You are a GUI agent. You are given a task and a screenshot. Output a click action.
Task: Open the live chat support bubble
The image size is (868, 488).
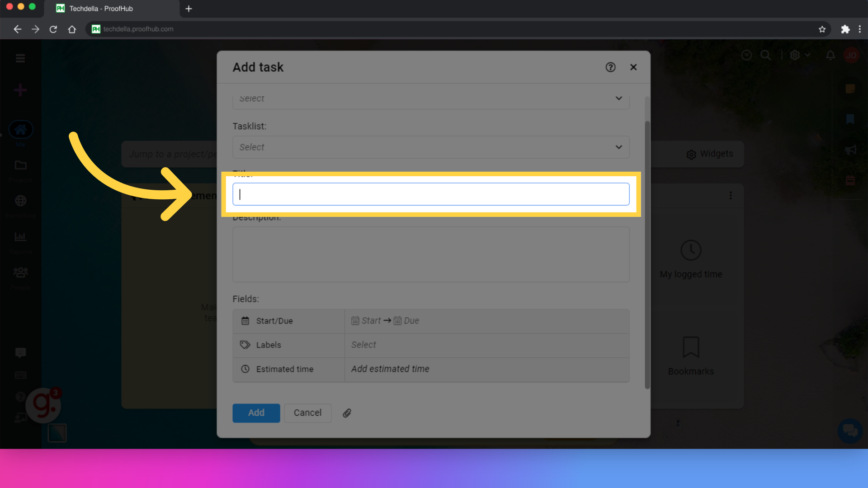click(x=850, y=431)
